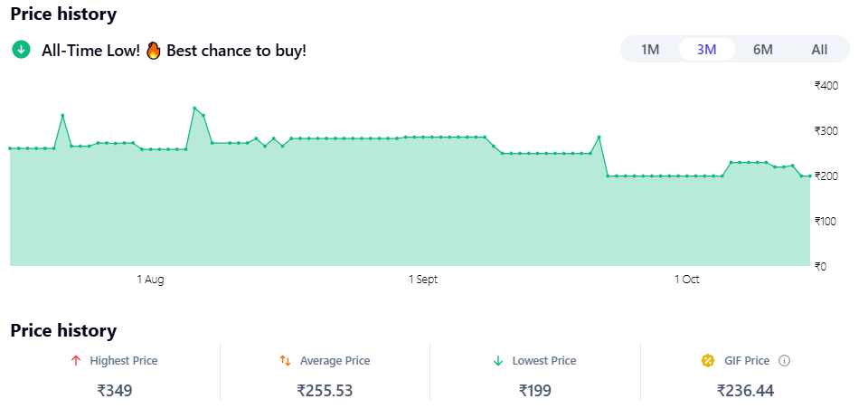Click the 1 Sept axis label
868x418 pixels.
click(423, 280)
